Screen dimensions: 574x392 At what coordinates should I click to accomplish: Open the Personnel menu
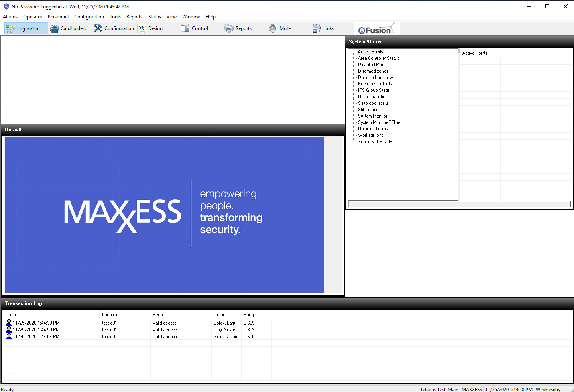(58, 17)
